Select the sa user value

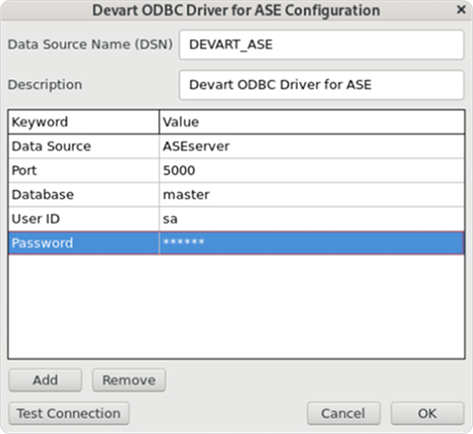click(x=312, y=219)
